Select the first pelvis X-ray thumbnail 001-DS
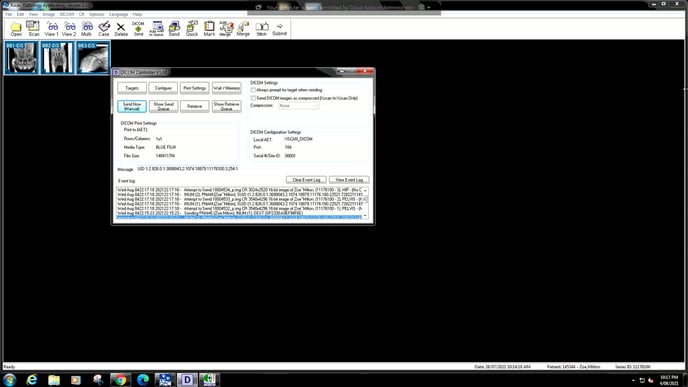Screen dimensions: 688x387 [x=21, y=57]
